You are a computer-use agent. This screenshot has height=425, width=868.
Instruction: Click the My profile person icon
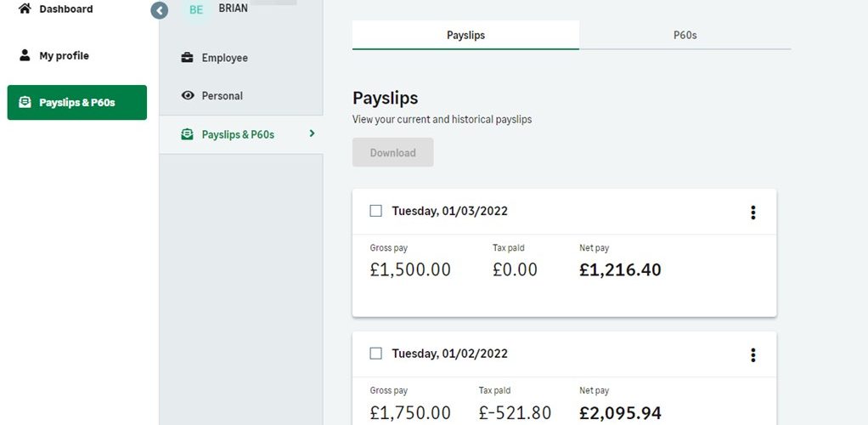coord(25,55)
